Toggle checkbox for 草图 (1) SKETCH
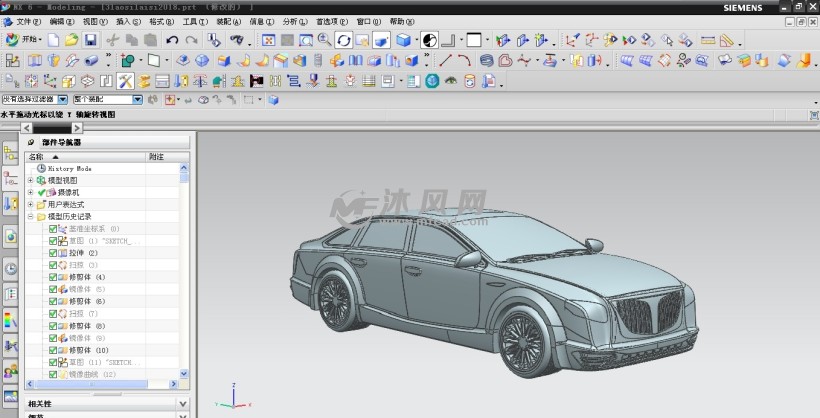This screenshot has width=820, height=418. (53, 241)
